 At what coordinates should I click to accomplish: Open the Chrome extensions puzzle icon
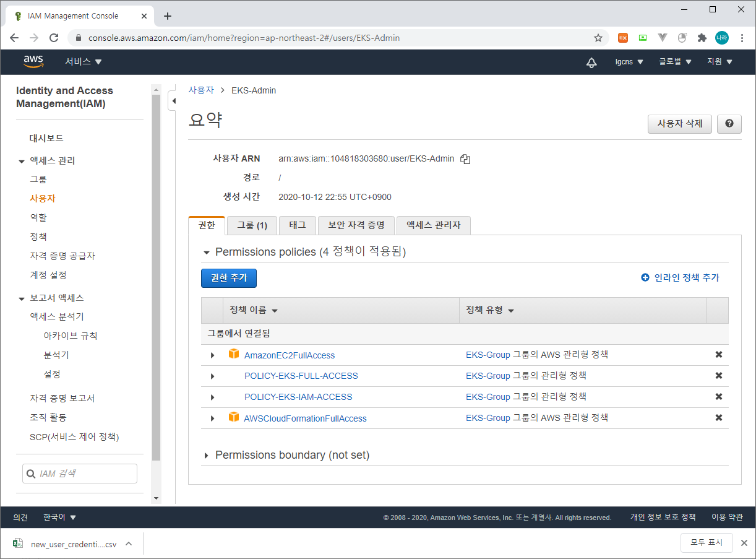(702, 38)
